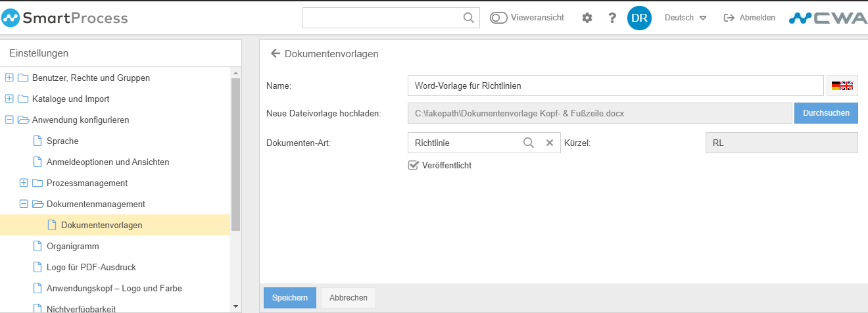868x313 pixels.
Task: Open the DR user profile avatar
Action: pyautogui.click(x=639, y=18)
